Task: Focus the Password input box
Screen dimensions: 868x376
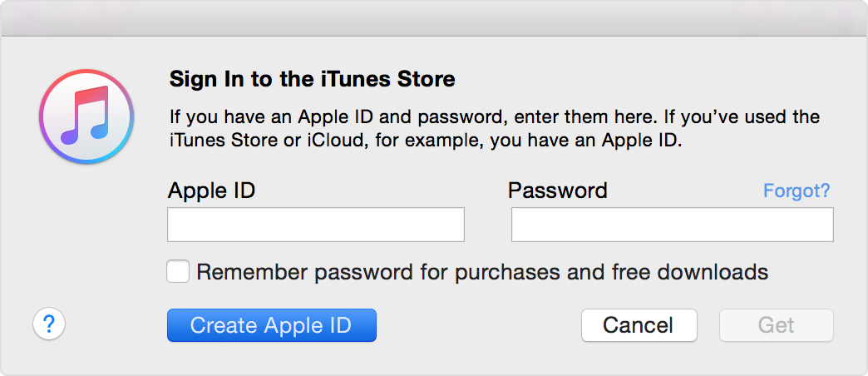Action: click(672, 225)
